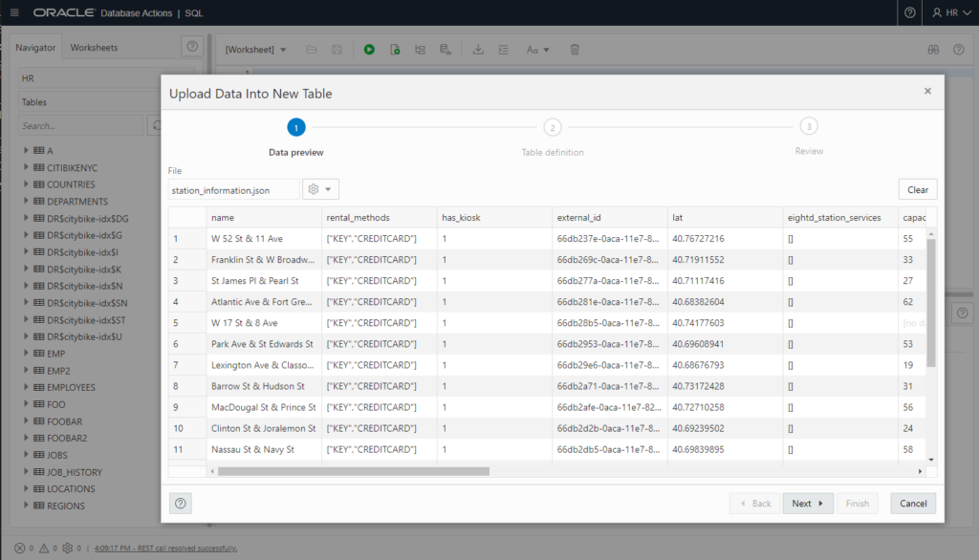Click the download icon in worksheet toolbar
Viewport: 979px width, 560px height.
478,50
